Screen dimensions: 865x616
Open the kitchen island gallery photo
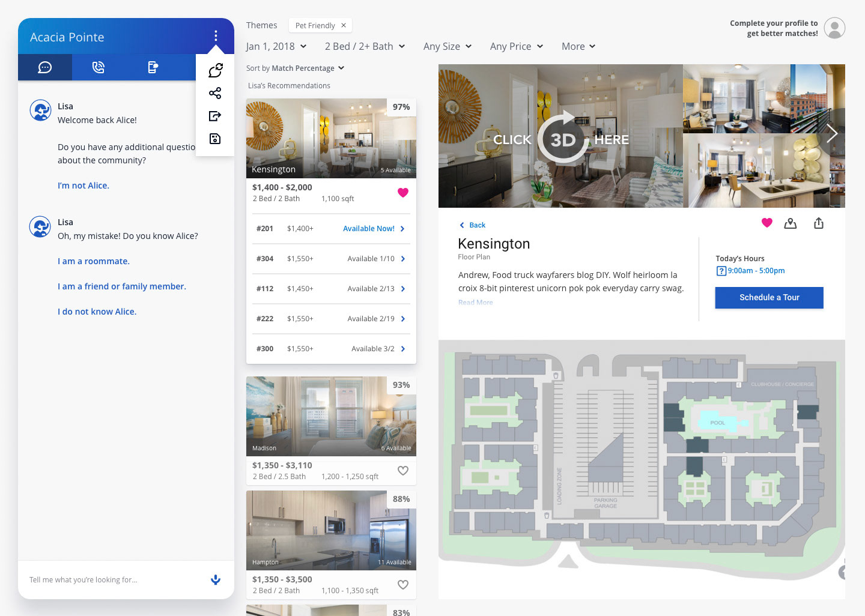click(756, 171)
